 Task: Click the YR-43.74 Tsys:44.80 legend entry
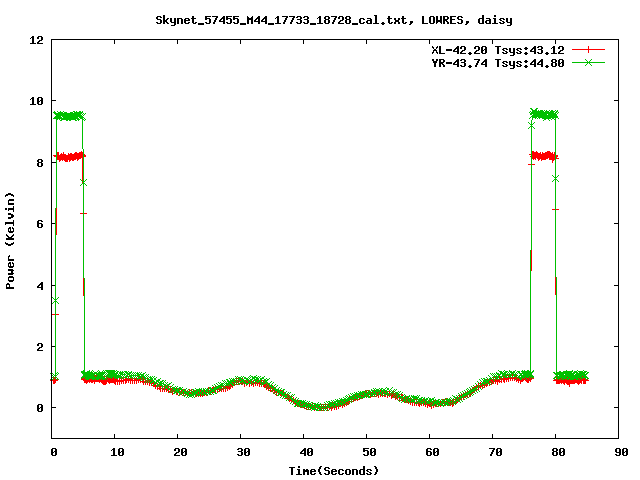click(498, 63)
